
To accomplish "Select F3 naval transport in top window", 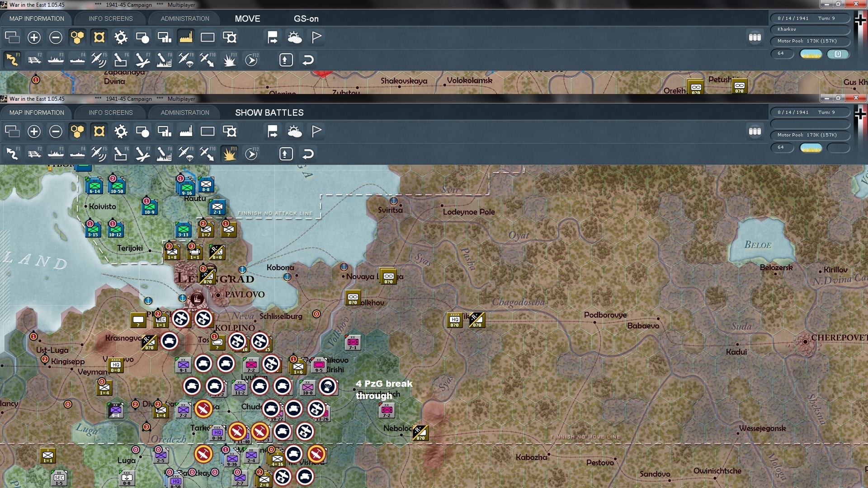I will 56,60.
